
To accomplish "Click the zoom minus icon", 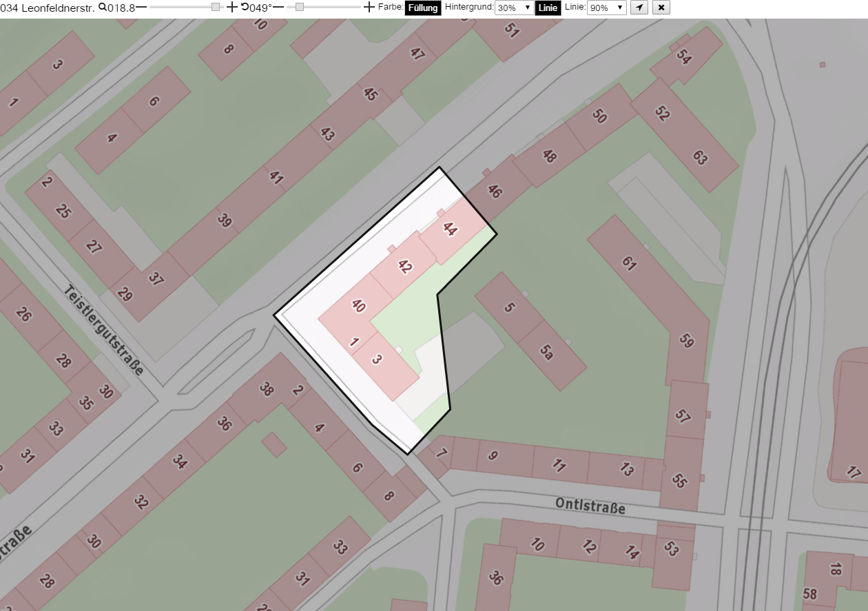I will (141, 8).
